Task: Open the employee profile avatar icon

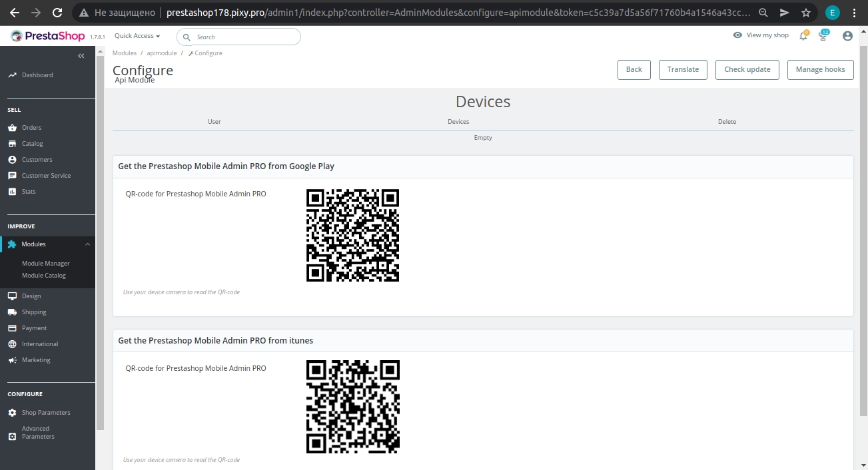Action: tap(847, 36)
